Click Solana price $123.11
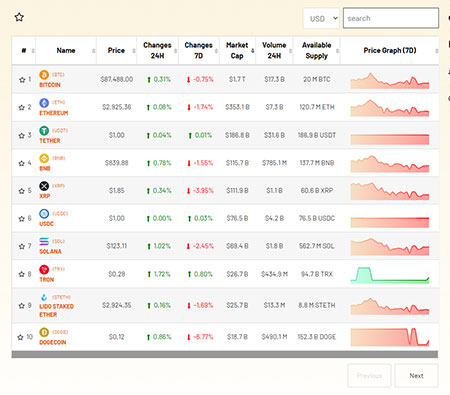Screen dimensions: 450x395 117,246
